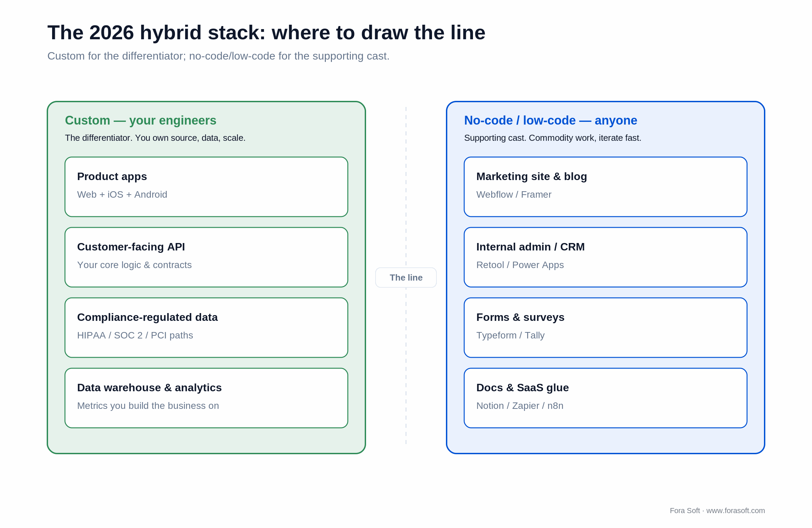Select the 'Forms & surveys' card title
812x528 pixels.
point(520,317)
